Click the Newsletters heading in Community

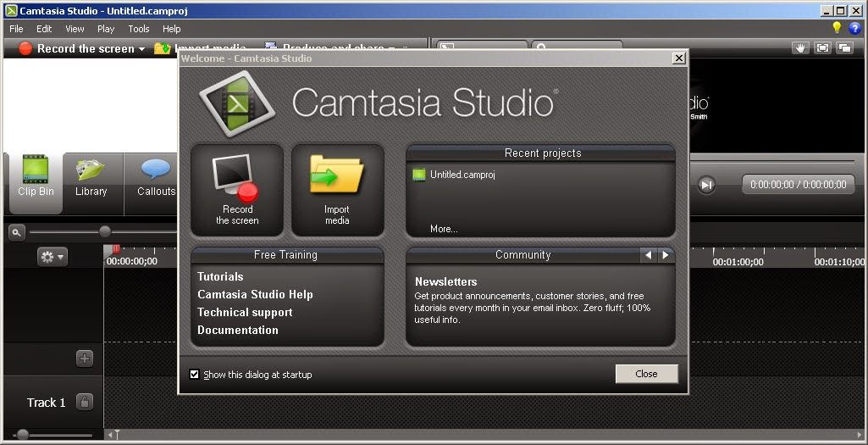(445, 281)
